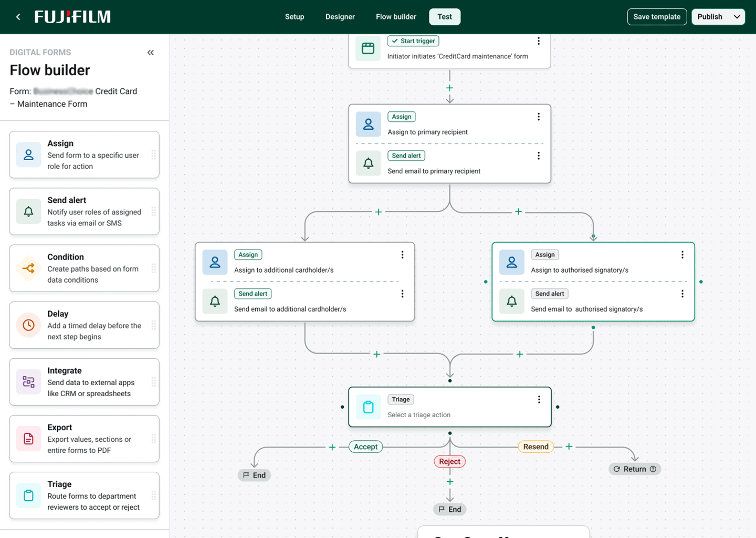
Task: Toggle the Start trigger checkmark chip
Action: pos(413,40)
